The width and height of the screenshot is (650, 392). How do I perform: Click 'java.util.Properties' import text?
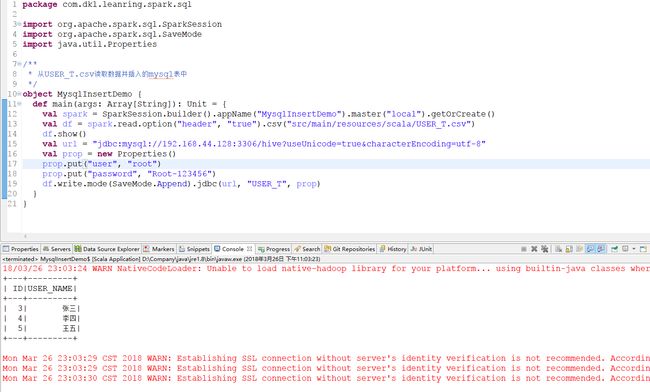(107, 44)
